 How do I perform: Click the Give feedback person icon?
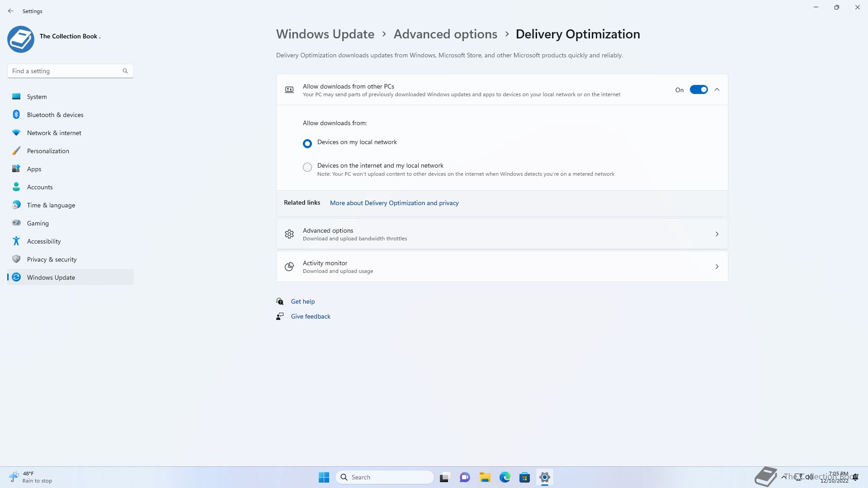[x=280, y=316]
